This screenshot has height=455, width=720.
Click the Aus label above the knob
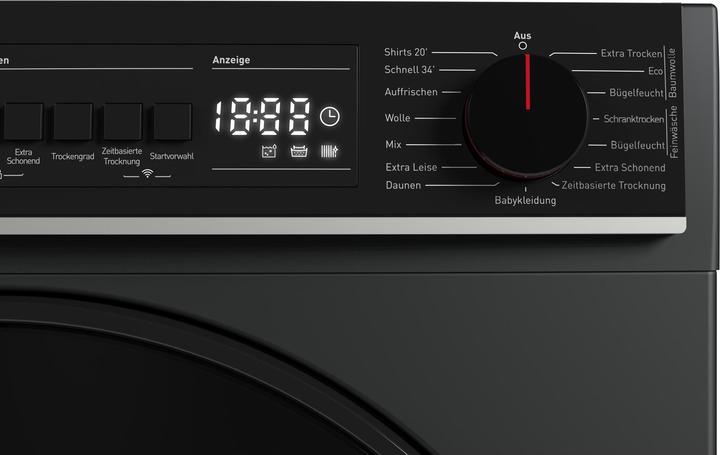coord(523,36)
